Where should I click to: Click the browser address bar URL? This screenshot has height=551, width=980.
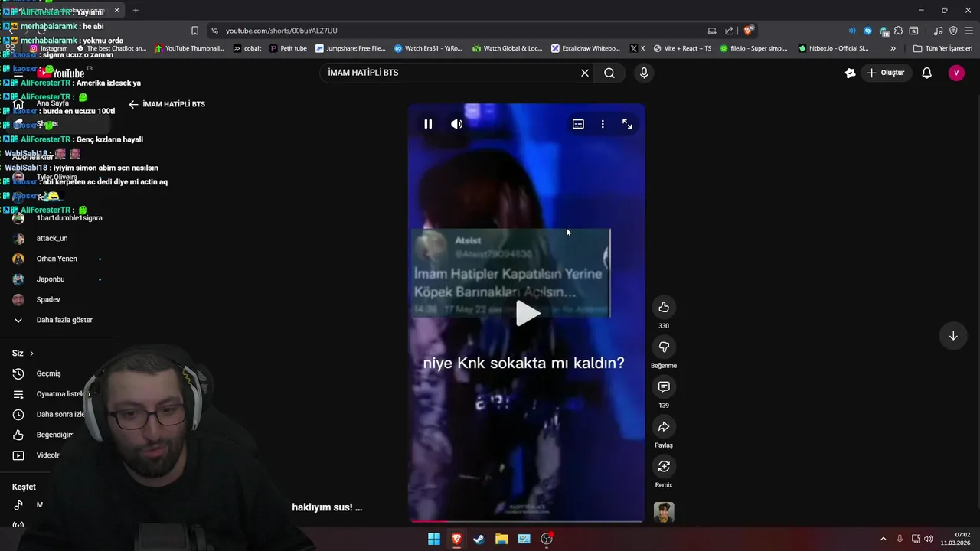281,31
